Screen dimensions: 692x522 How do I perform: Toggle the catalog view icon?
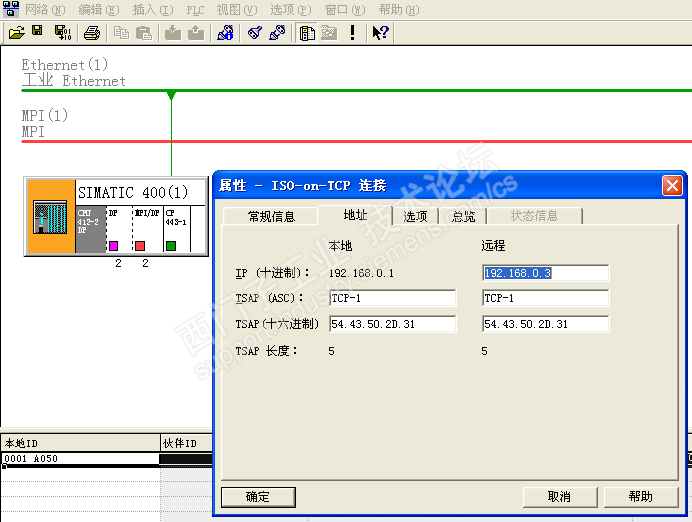[x=307, y=33]
